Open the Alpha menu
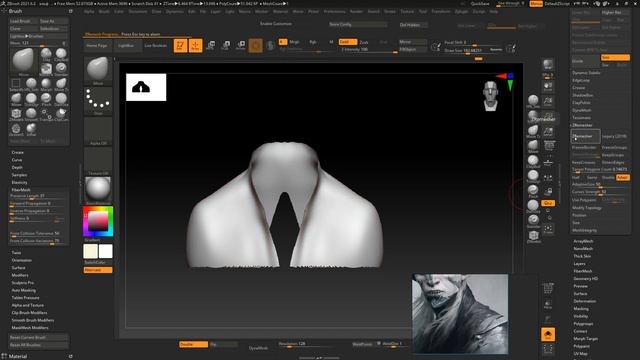 (89, 11)
